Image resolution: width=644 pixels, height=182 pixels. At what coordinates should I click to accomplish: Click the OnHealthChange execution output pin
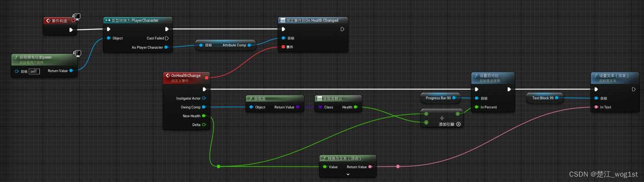coord(204,89)
